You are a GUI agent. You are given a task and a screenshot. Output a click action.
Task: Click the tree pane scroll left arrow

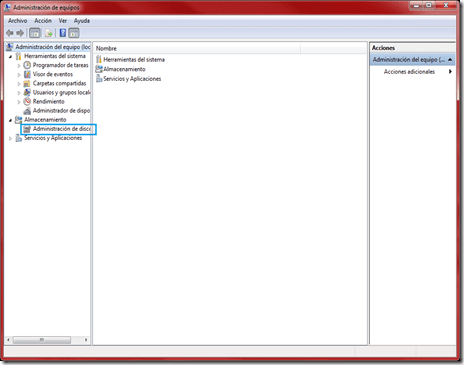click(x=9, y=340)
